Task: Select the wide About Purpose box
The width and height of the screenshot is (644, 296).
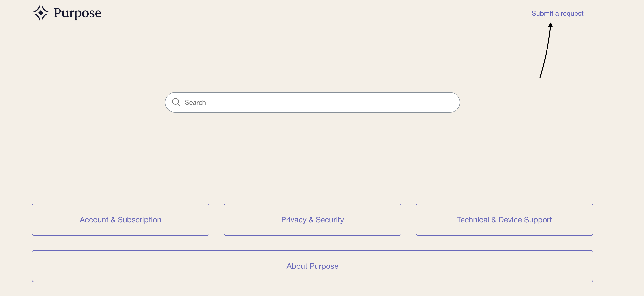Action: 312,266
